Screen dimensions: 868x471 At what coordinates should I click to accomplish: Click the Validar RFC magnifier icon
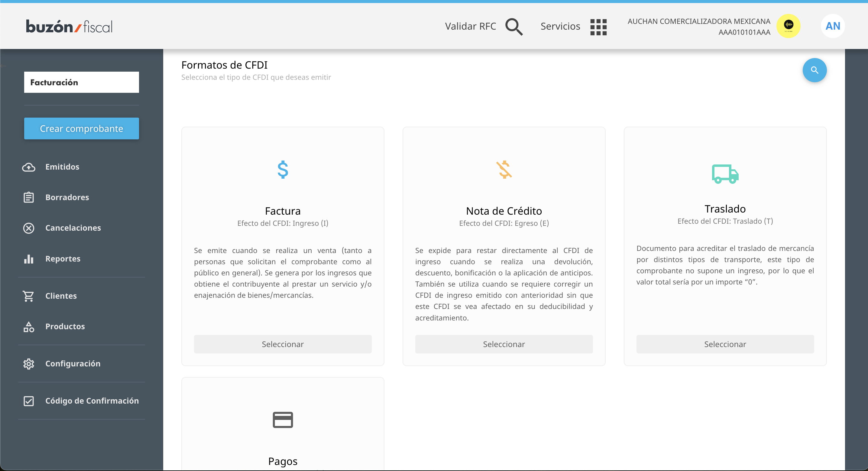514,27
